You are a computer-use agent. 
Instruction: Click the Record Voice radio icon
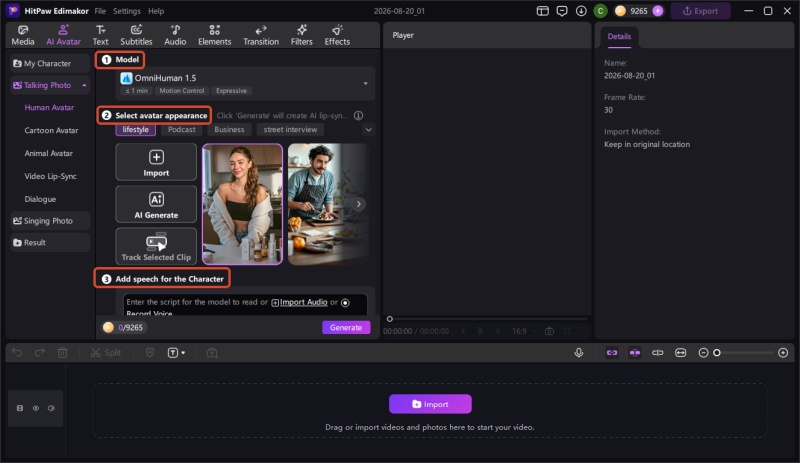pos(345,303)
